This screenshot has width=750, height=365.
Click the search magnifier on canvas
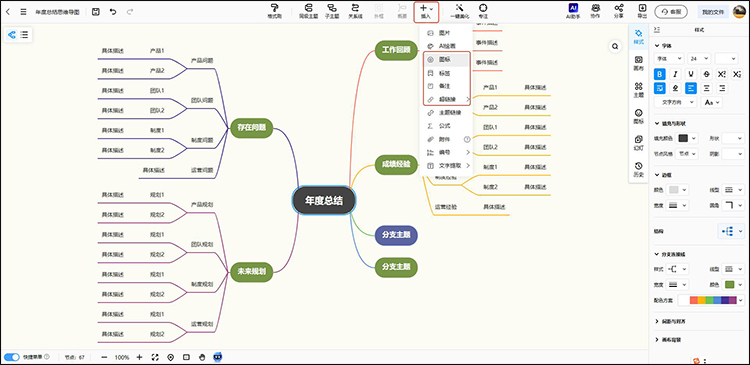pos(615,46)
